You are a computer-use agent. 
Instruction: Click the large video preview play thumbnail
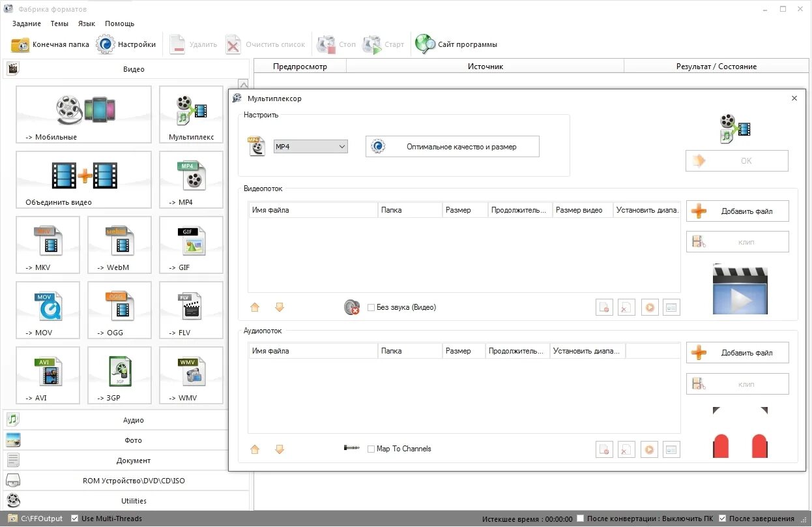(740, 289)
